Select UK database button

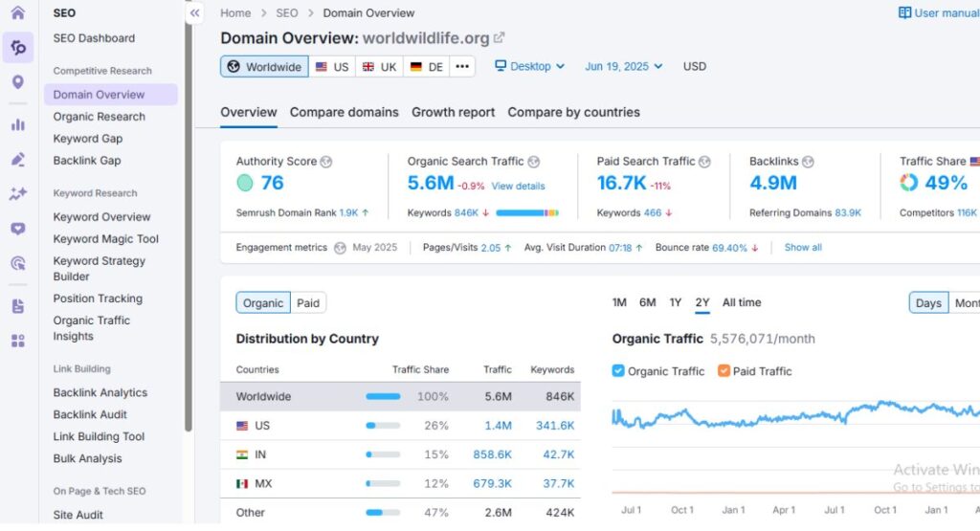(379, 67)
